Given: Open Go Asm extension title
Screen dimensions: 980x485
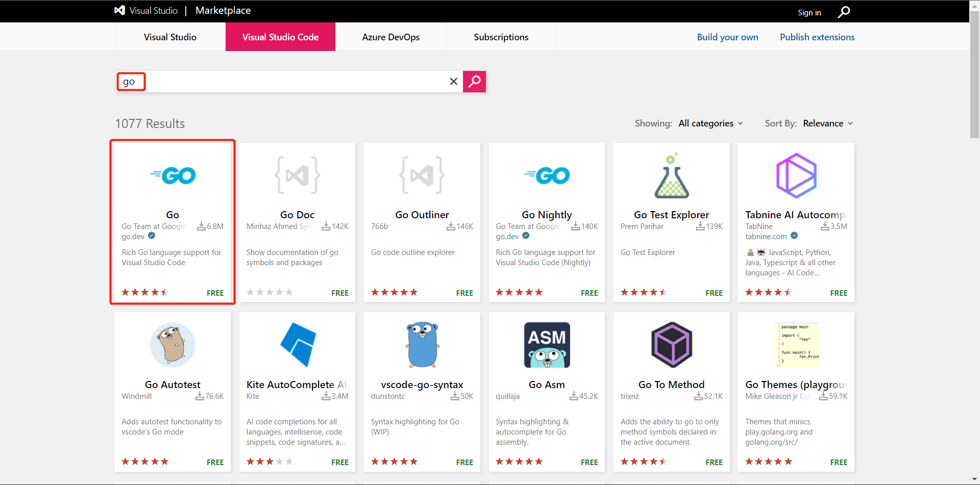Looking at the screenshot, I should pyautogui.click(x=547, y=385).
